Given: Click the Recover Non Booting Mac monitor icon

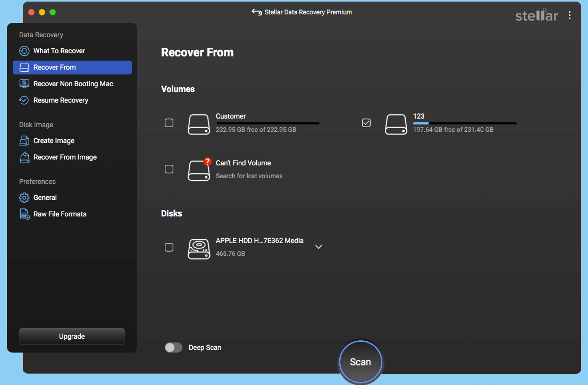Looking at the screenshot, I should tap(24, 83).
